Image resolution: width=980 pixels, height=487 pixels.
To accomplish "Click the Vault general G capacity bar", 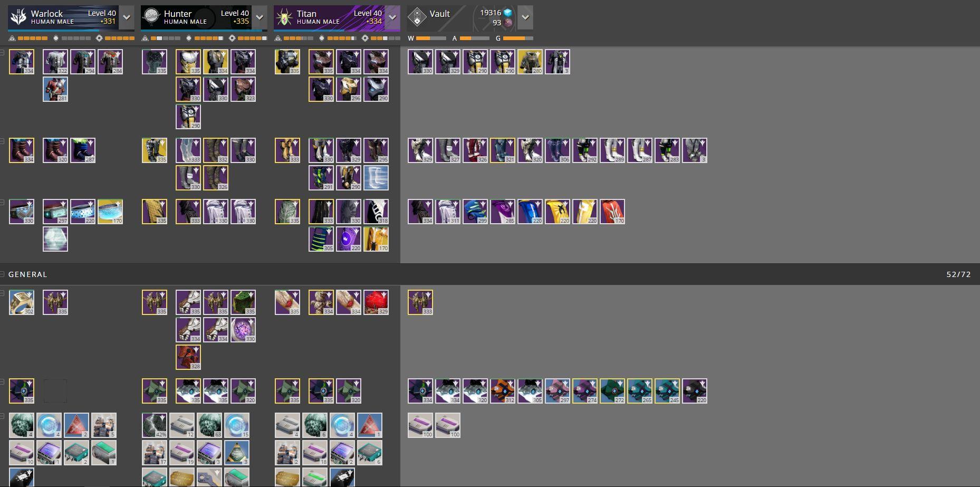I will (518, 38).
